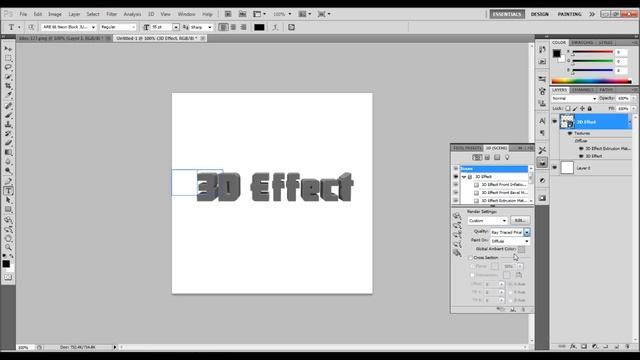This screenshot has width=640, height=360.
Task: Open the 3D menu
Action: coord(151,14)
